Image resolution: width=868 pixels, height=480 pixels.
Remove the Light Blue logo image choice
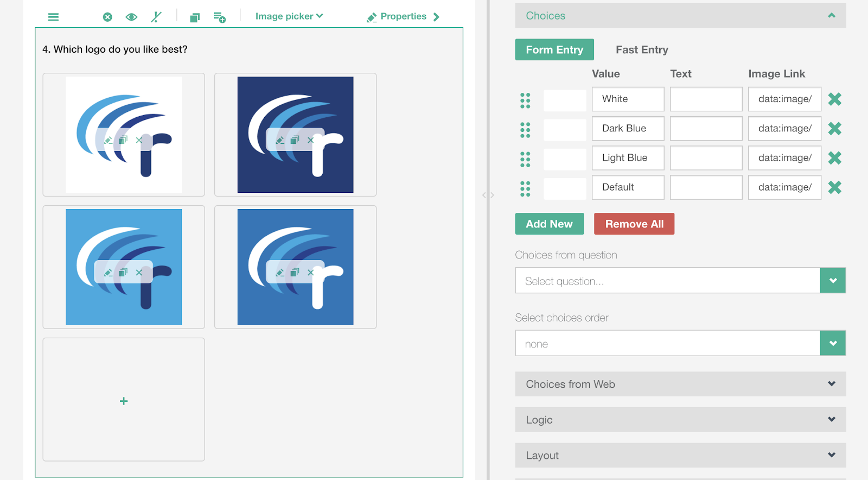click(139, 273)
